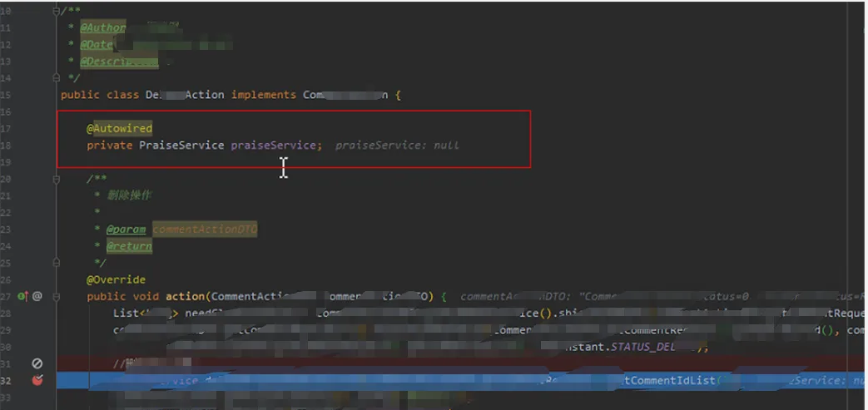
Task: Click the 删除操作 comment text
Action: [130, 195]
